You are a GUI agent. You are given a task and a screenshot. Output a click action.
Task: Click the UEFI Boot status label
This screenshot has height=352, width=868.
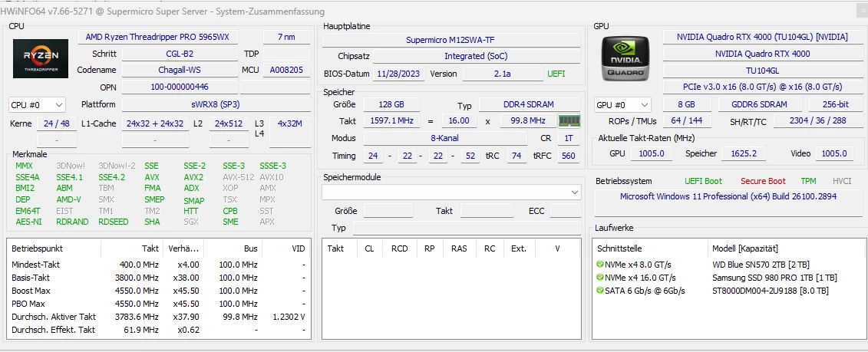coord(703,181)
